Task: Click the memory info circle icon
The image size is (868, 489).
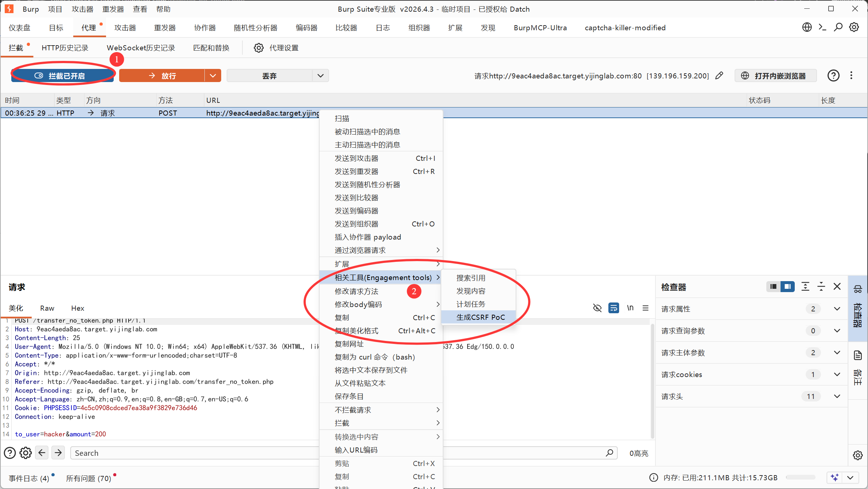Action: point(654,478)
